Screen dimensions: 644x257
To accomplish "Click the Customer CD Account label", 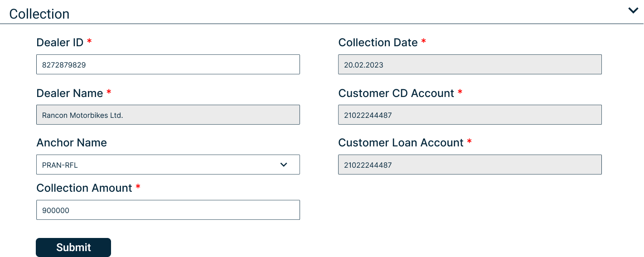I will (396, 93).
